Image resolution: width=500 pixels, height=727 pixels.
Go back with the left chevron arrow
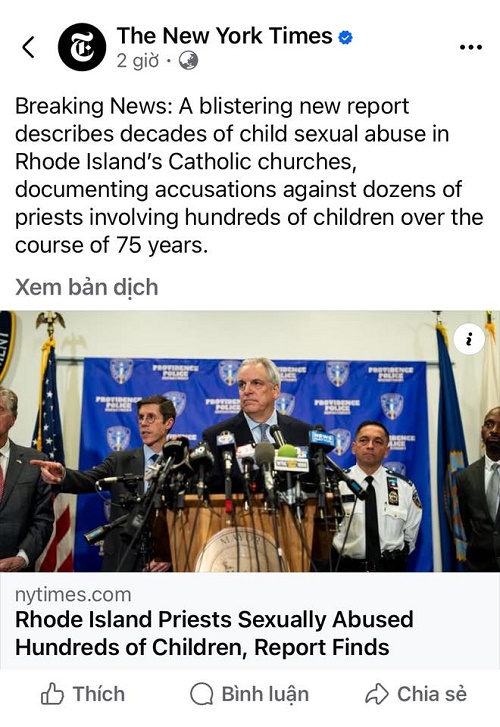click(28, 47)
